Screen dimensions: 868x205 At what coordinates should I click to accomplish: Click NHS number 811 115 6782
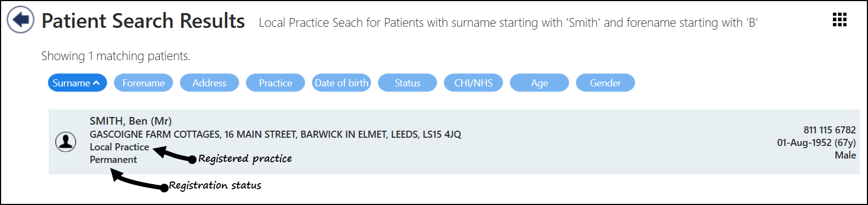tap(830, 130)
